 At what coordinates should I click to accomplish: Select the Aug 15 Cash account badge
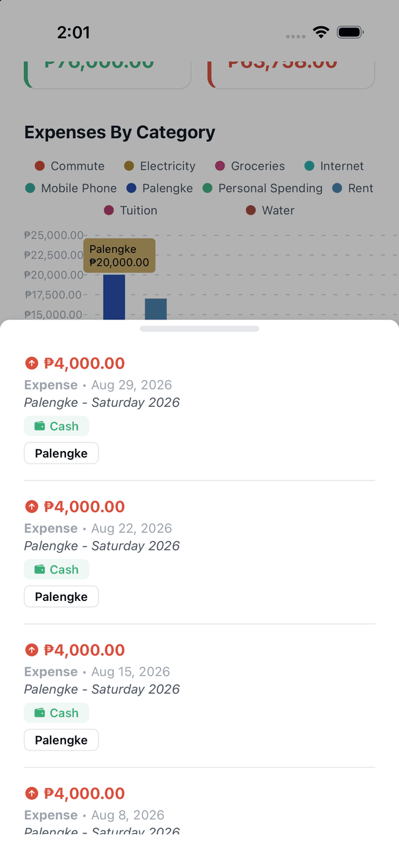57,713
